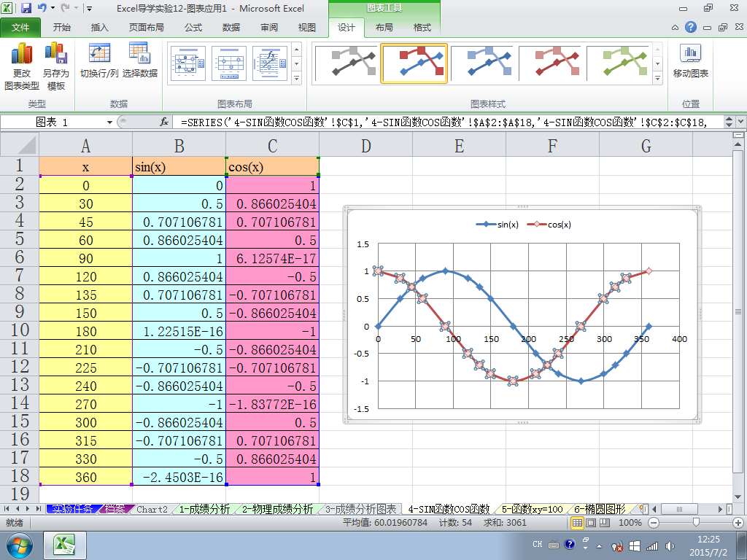Expand the chart styles gallery

coord(657,78)
